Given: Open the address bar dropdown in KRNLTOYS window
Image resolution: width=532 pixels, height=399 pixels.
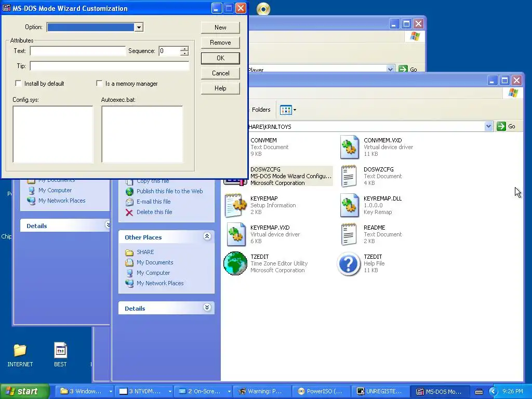Looking at the screenshot, I should tap(488, 126).
